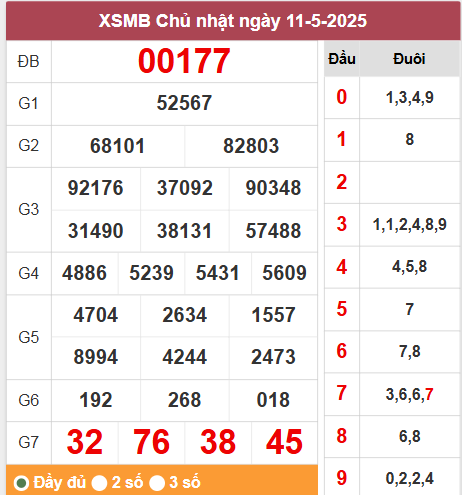Click G5 number 4244
Viewport: 462px width, 495px height.
185,357
